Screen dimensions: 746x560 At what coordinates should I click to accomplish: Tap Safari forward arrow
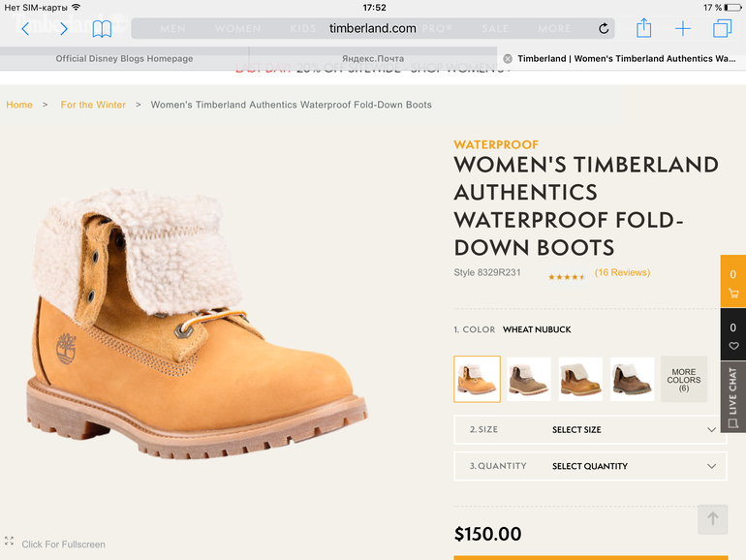(64, 29)
